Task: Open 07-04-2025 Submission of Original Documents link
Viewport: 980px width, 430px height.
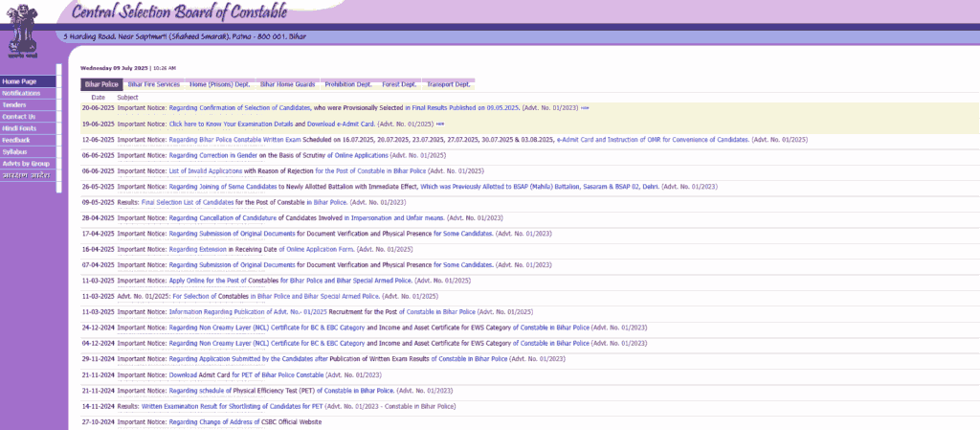Action: (x=232, y=264)
